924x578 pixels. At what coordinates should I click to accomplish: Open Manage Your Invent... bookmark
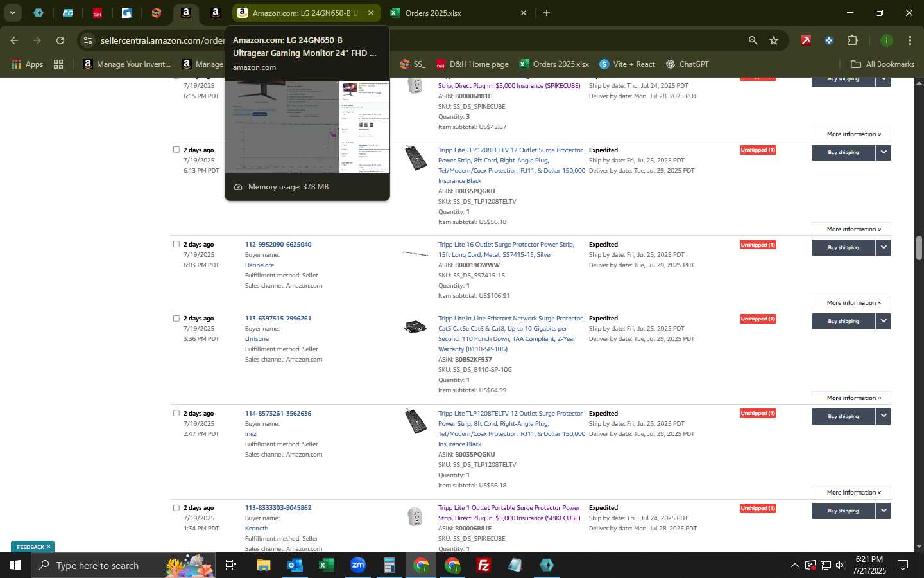coord(127,64)
